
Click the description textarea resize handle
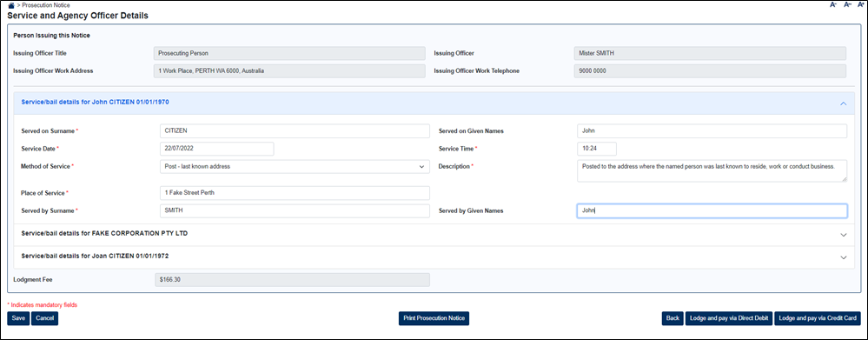click(844, 178)
